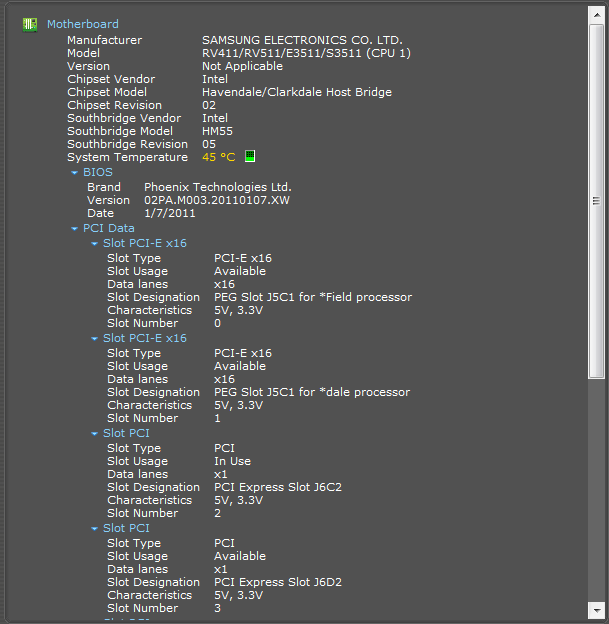The image size is (609, 624).
Task: Click the green Motherboard circuit icon
Action: click(30, 24)
